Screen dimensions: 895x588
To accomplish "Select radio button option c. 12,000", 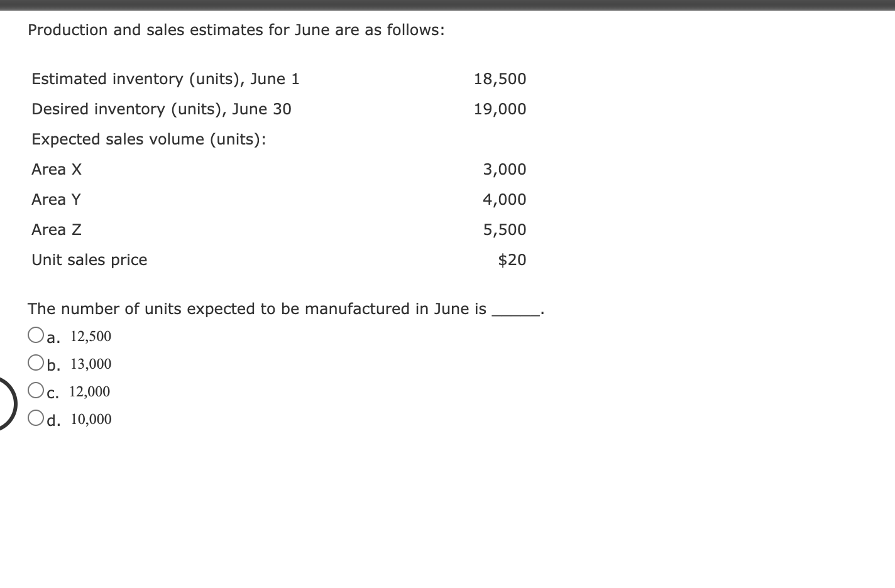I will (x=36, y=389).
